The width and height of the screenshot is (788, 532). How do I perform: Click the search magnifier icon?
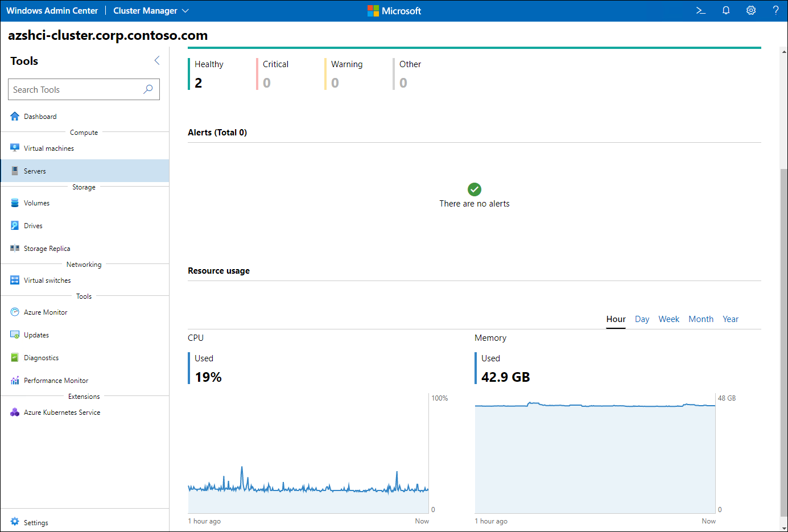pyautogui.click(x=148, y=89)
